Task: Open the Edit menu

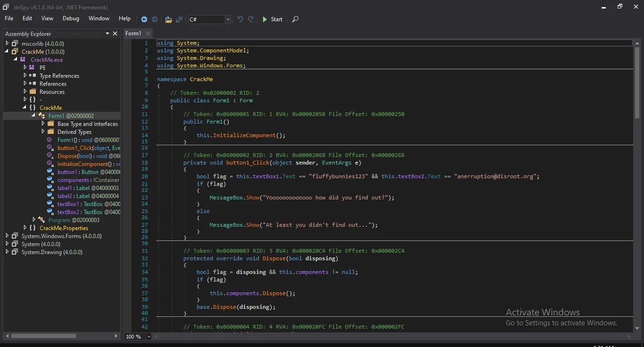Action: (27, 18)
